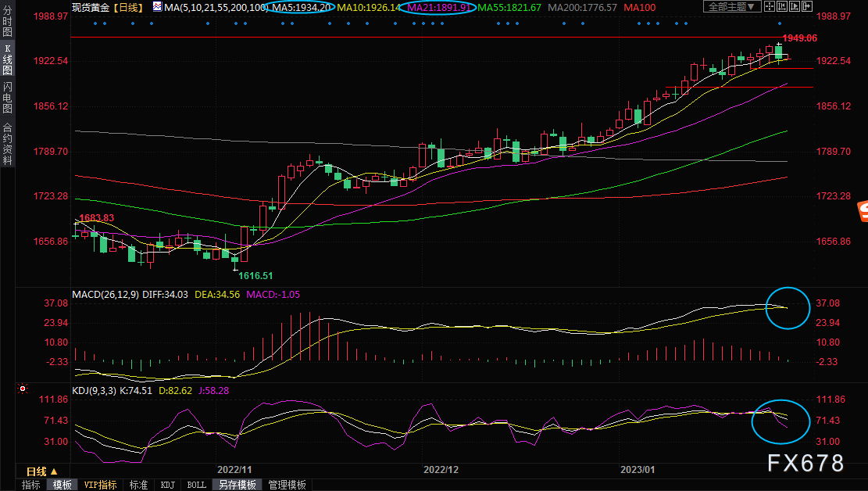The width and height of the screenshot is (868, 491).
Task: Click the left-axis MACD 37.08 level
Action: coord(56,303)
